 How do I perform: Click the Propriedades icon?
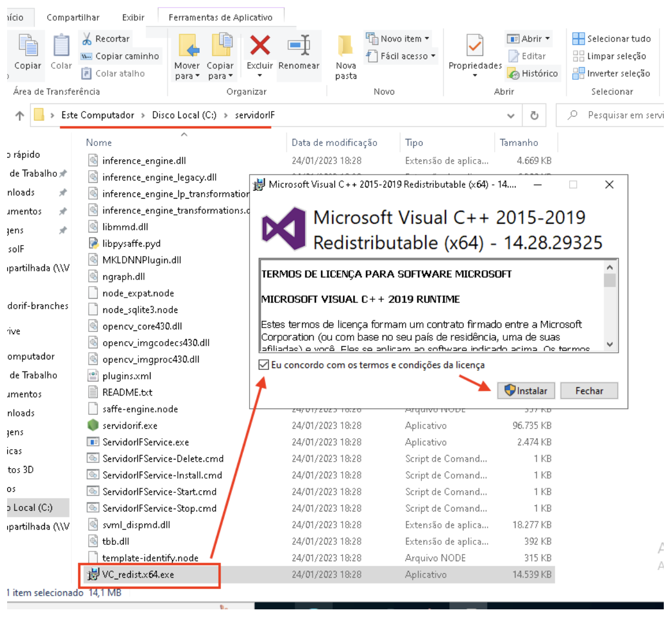pyautogui.click(x=475, y=46)
